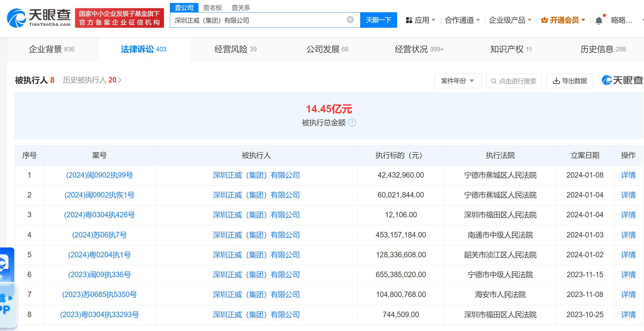Click the apps grid icon next to 应用
This screenshot has height=331, width=644.
tap(409, 20)
